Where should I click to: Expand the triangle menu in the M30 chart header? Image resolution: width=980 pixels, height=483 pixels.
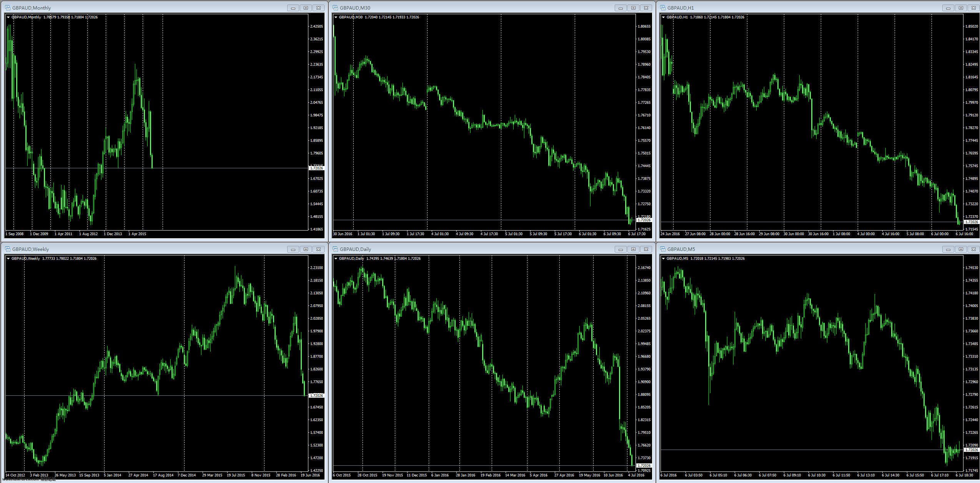336,17
